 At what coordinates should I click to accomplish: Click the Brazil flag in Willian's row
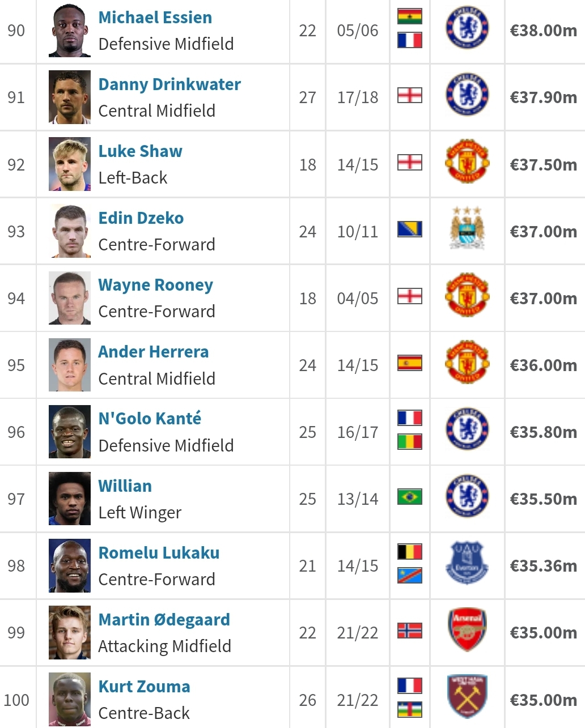click(410, 497)
